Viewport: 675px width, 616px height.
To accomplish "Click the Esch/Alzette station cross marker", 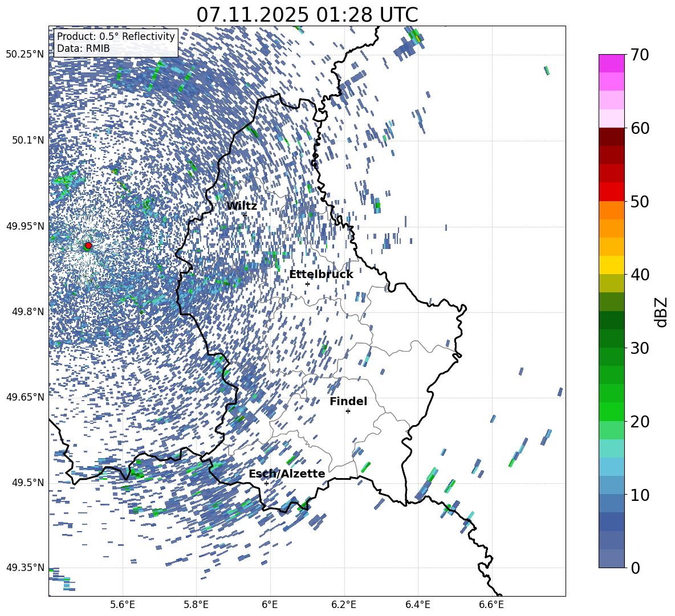I will 266,483.
